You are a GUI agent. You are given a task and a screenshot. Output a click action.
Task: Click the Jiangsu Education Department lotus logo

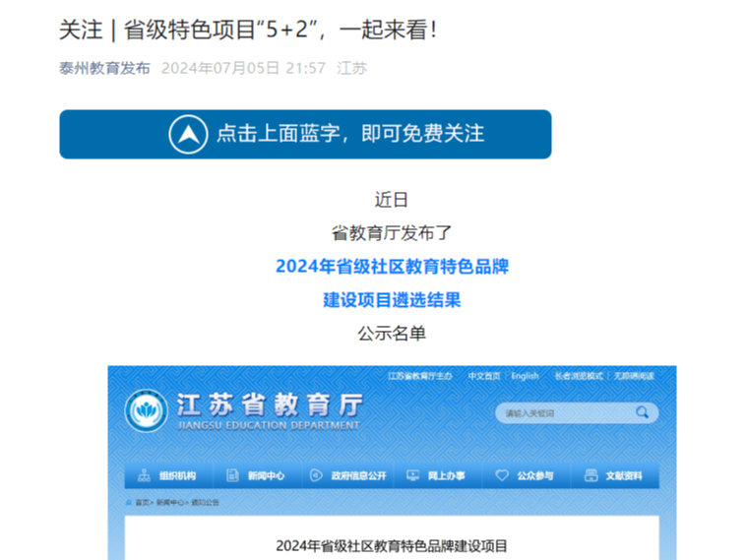click(x=147, y=411)
